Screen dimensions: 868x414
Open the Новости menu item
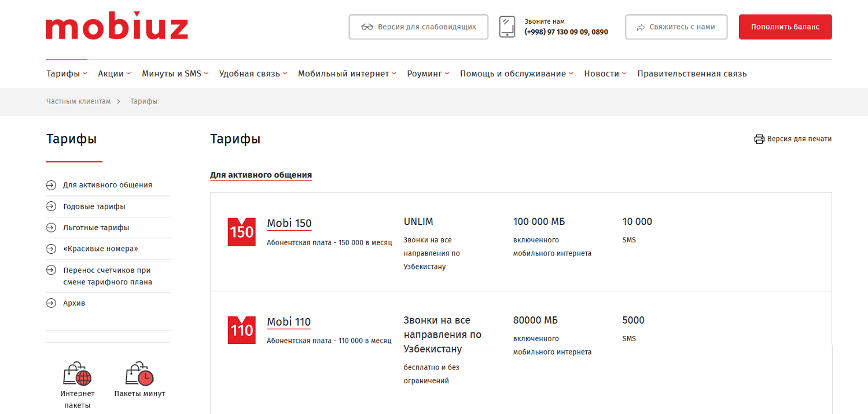[x=602, y=73]
